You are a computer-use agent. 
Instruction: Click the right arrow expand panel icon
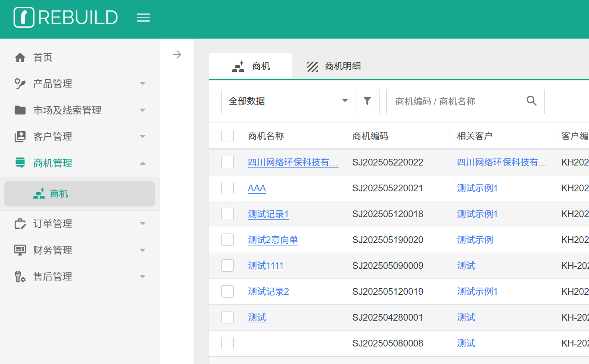coord(177,55)
